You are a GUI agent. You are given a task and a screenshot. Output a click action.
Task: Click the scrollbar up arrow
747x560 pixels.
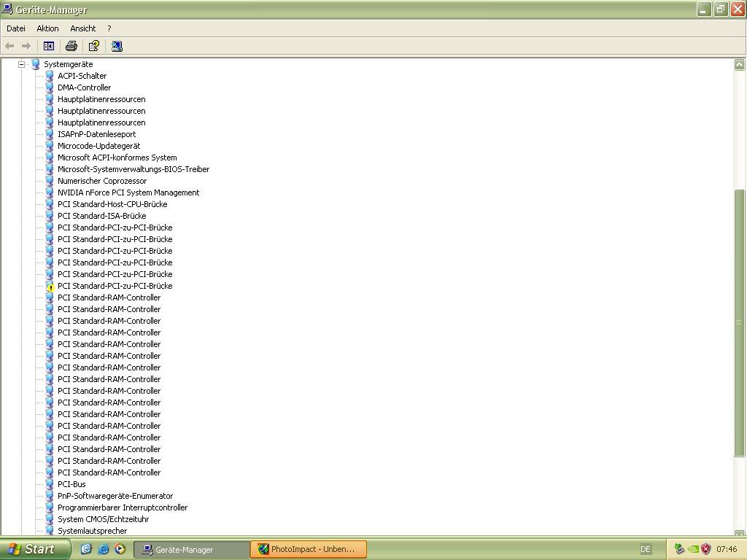(740, 65)
